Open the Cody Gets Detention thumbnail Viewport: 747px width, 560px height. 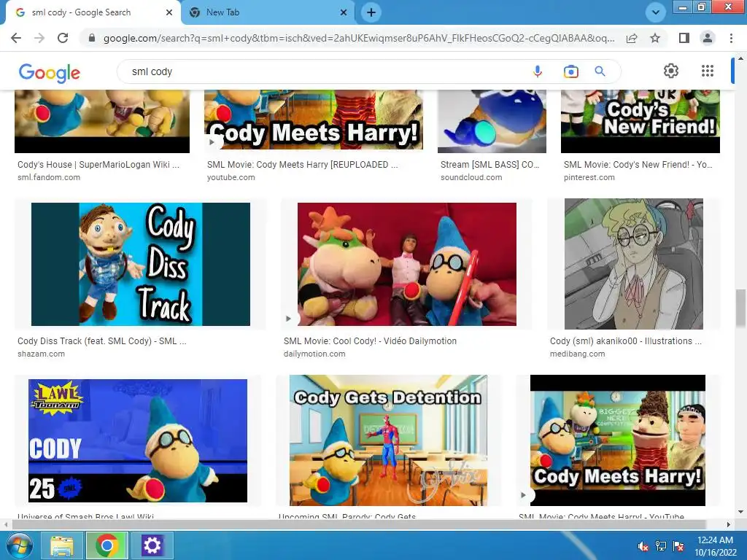[388, 440]
